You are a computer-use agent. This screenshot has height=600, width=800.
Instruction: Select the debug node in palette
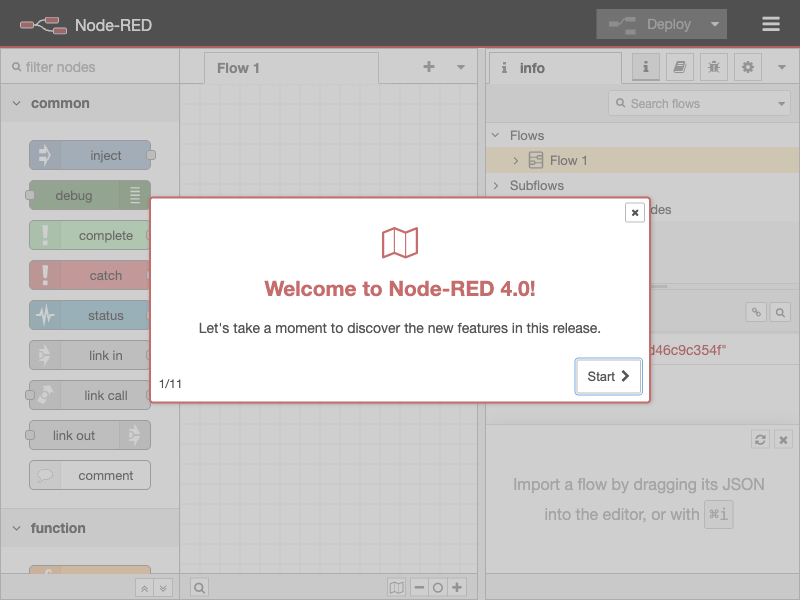click(x=90, y=195)
